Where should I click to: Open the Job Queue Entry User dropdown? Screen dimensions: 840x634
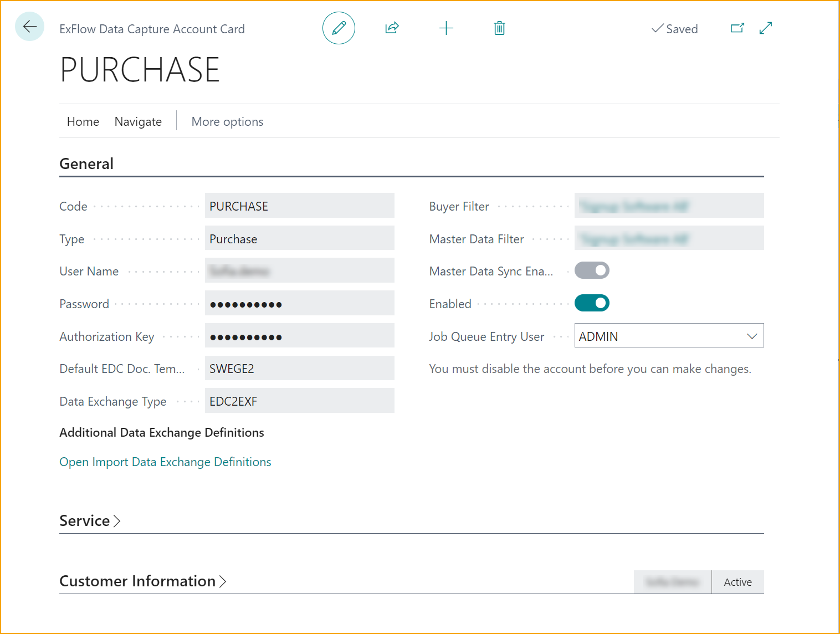752,336
